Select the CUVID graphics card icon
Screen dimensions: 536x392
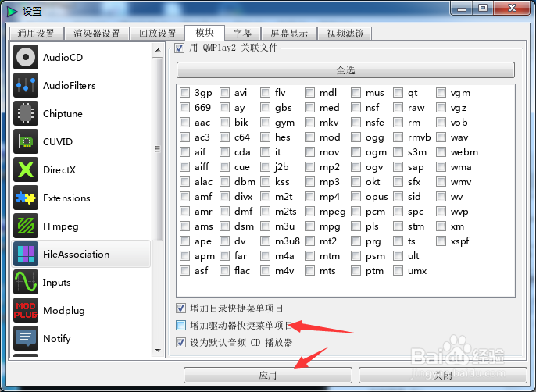(x=26, y=141)
